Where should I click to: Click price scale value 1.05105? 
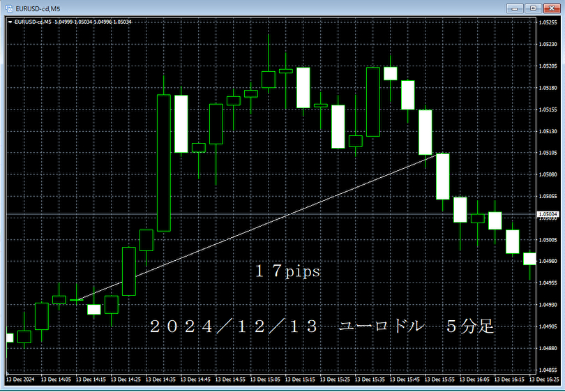(x=548, y=153)
